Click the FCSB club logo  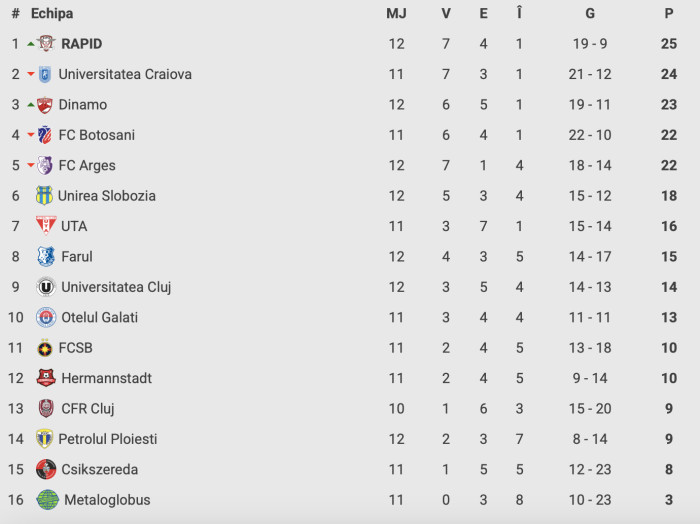(x=45, y=348)
